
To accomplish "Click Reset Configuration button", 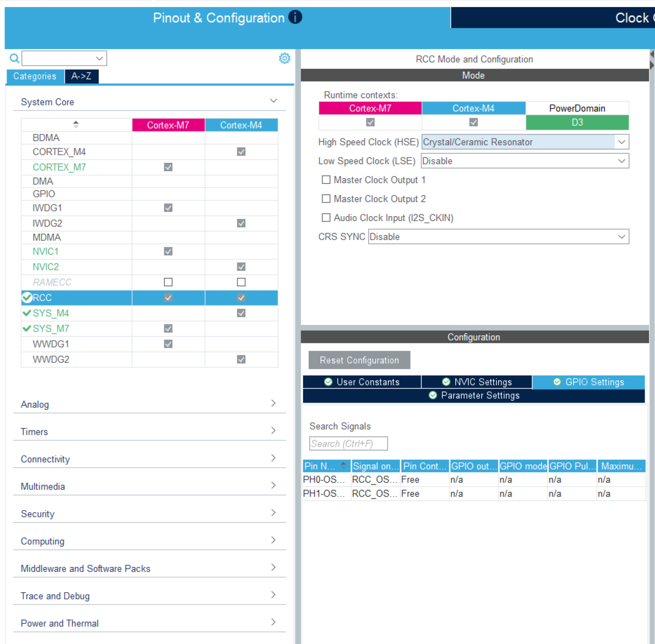I will (359, 360).
